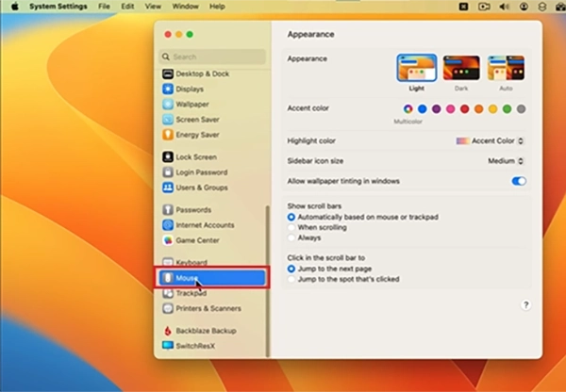Open Screen Saver icon in sidebar
This screenshot has height=392, width=566.
click(x=168, y=120)
